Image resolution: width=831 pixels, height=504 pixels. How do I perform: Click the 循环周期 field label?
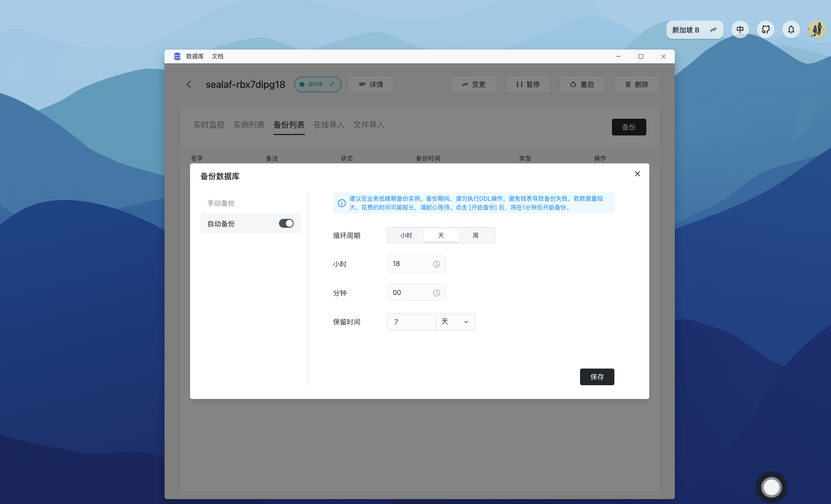[347, 236]
